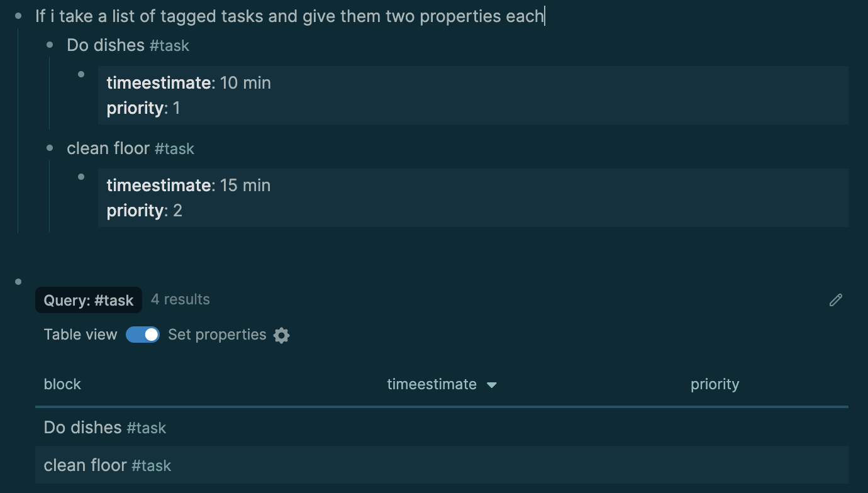Image resolution: width=868 pixels, height=493 pixels.
Task: Click the bullet on clean floor property block
Action: pos(81,177)
